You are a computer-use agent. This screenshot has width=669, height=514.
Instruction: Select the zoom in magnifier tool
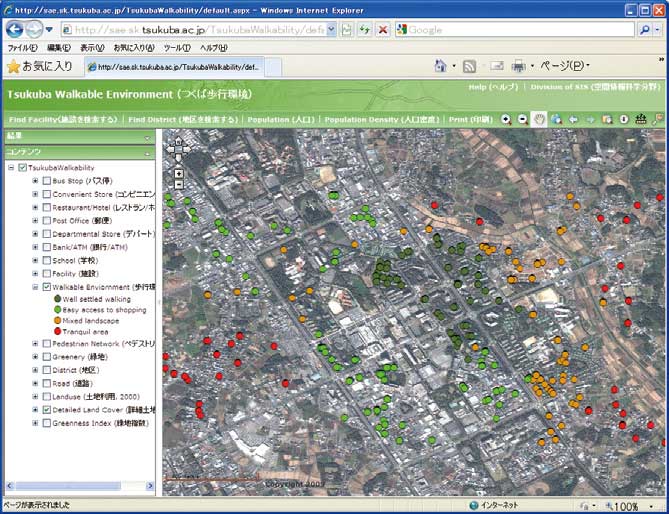pos(506,120)
